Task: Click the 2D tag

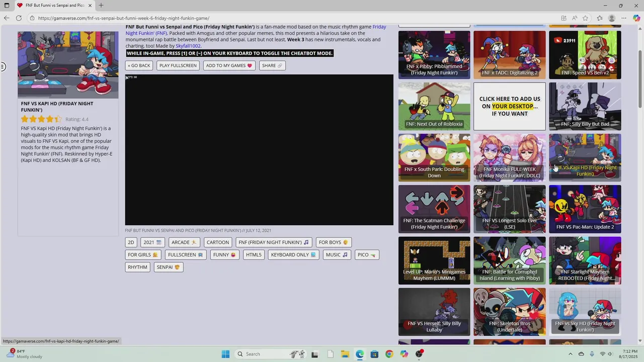Action: coord(131,242)
